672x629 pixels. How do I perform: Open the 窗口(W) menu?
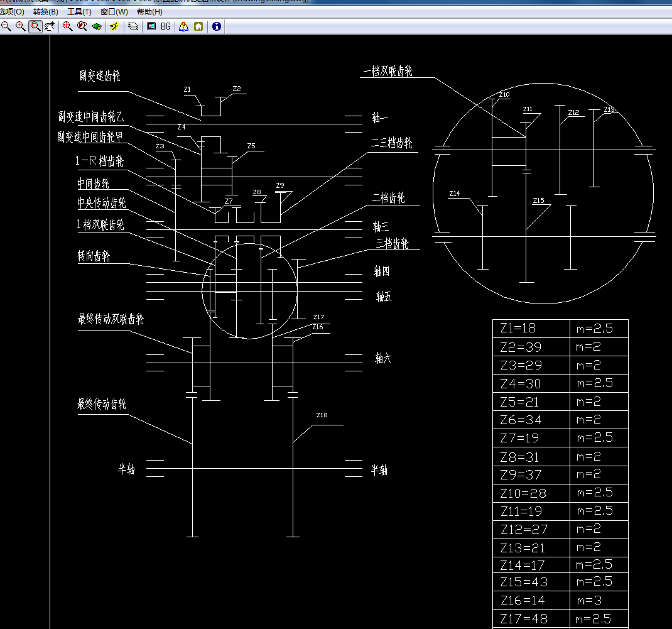[114, 12]
